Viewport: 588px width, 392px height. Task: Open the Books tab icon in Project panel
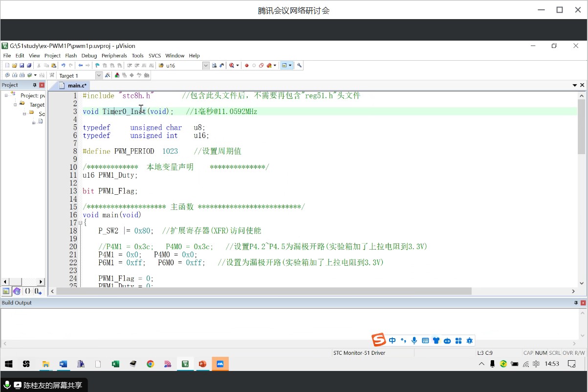pyautogui.click(x=17, y=291)
